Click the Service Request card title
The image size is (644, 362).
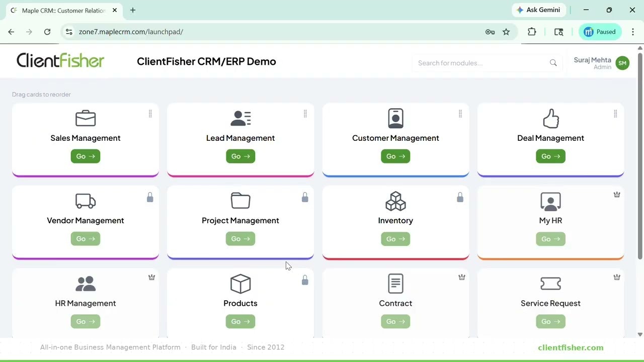550,303
